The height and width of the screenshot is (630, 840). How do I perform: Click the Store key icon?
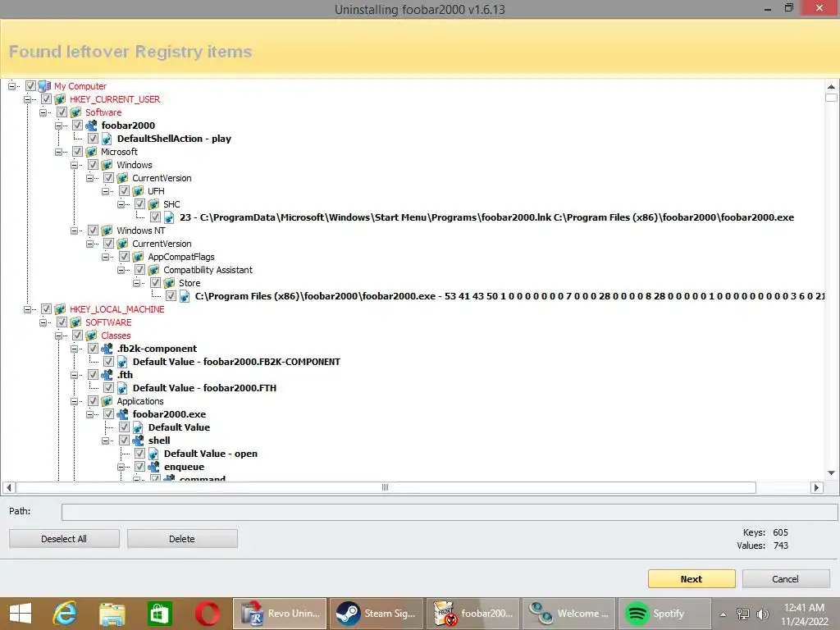tap(169, 283)
